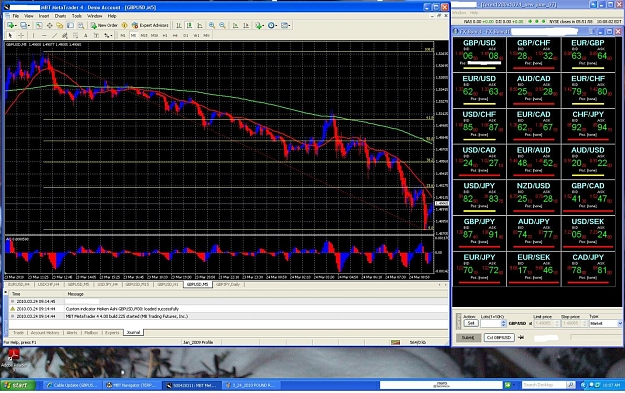Screen dimensions: 625x393
Task: Select the text A tool
Action: click(86, 35)
